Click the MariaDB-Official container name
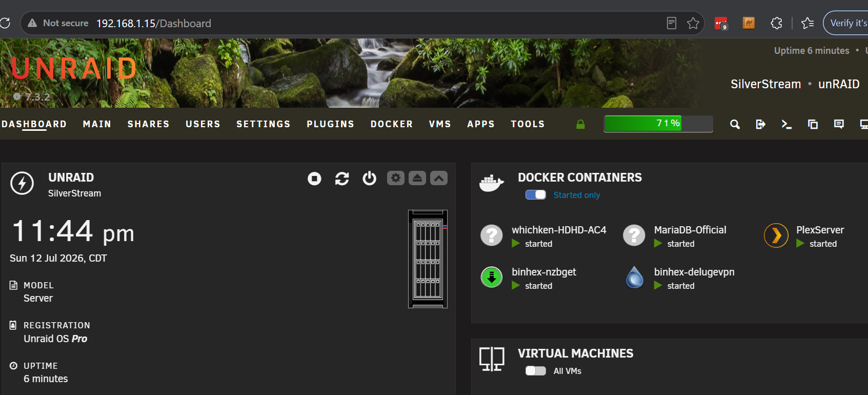Viewport: 868px width, 395px height. pyautogui.click(x=690, y=230)
